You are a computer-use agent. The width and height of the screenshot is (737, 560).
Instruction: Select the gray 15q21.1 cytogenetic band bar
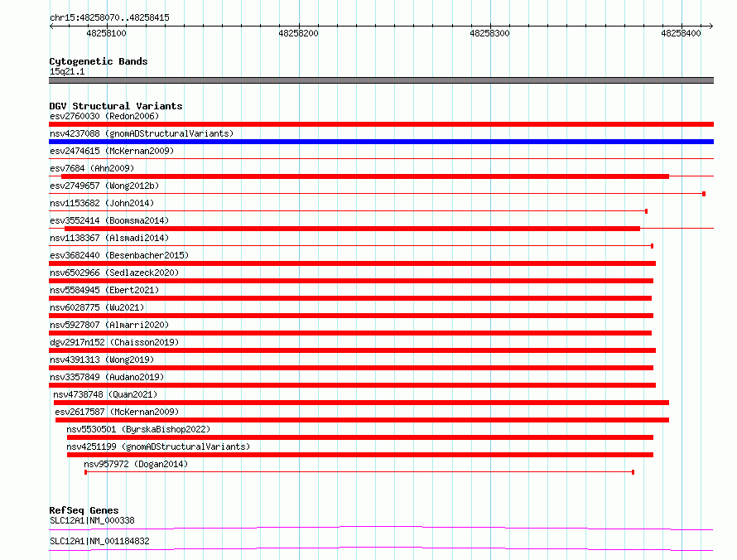point(381,80)
